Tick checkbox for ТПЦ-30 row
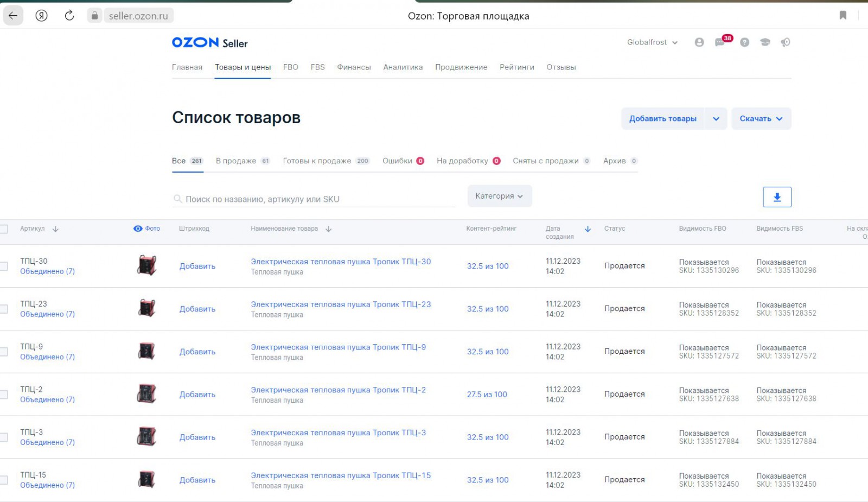The width and height of the screenshot is (868, 502). pyautogui.click(x=4, y=266)
